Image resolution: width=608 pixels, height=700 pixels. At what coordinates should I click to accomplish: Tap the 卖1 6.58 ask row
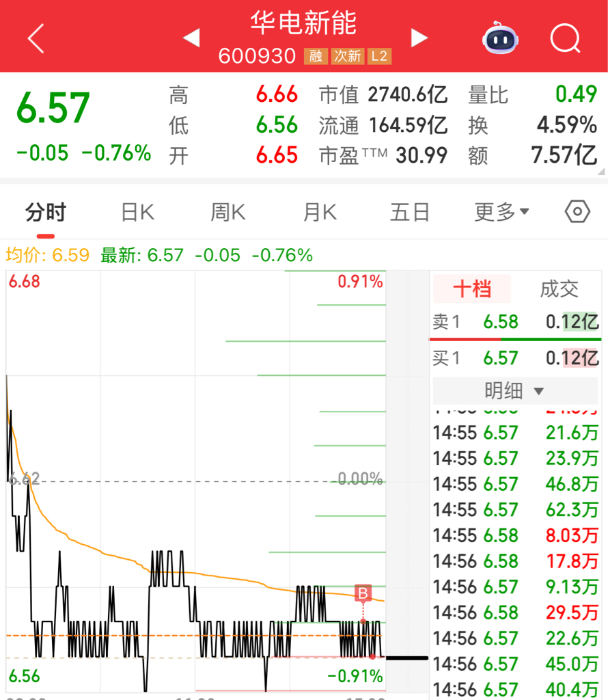tap(515, 322)
